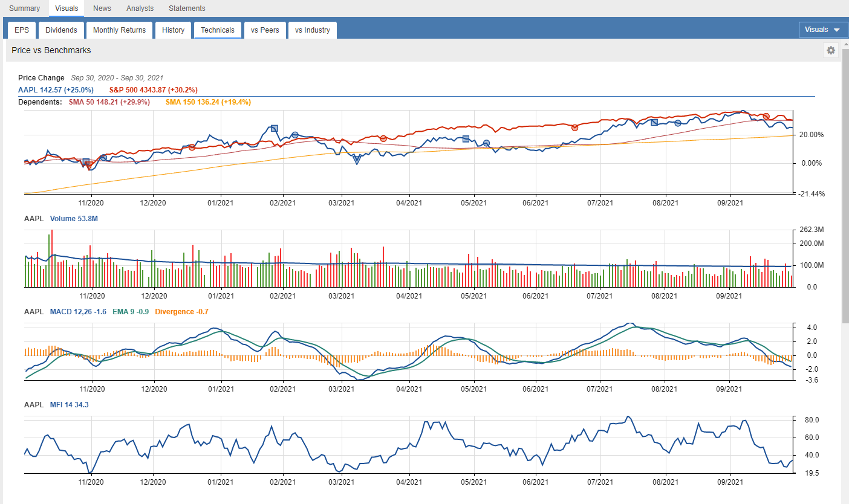Click blue circle marker just after 02/2021
The height and width of the screenshot is (504, 849).
pos(294,135)
